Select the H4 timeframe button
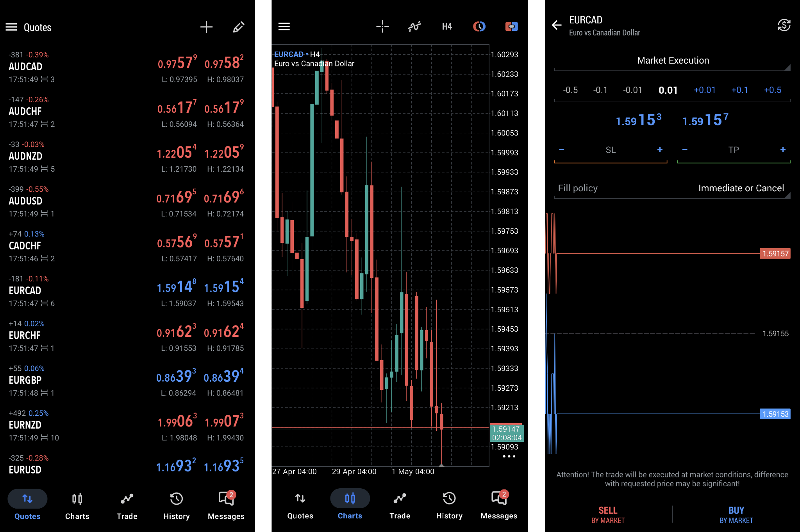 [447, 27]
